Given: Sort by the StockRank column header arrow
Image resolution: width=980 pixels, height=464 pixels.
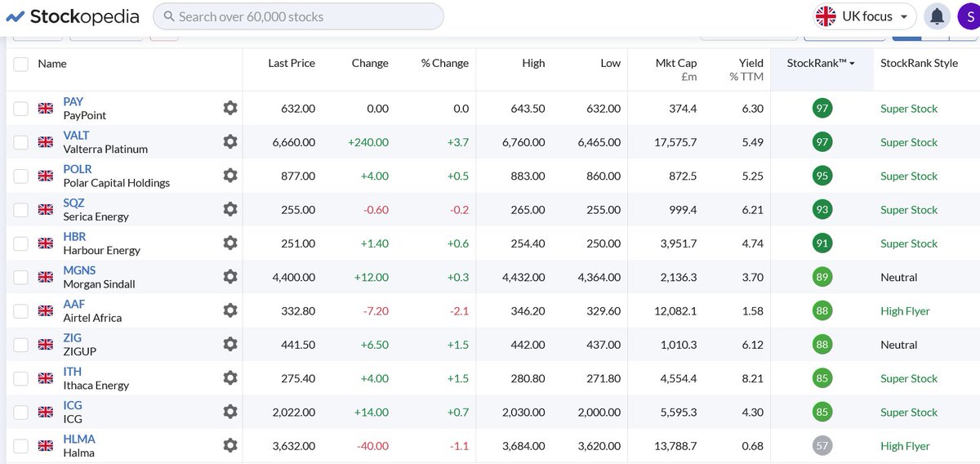Looking at the screenshot, I should [x=853, y=64].
